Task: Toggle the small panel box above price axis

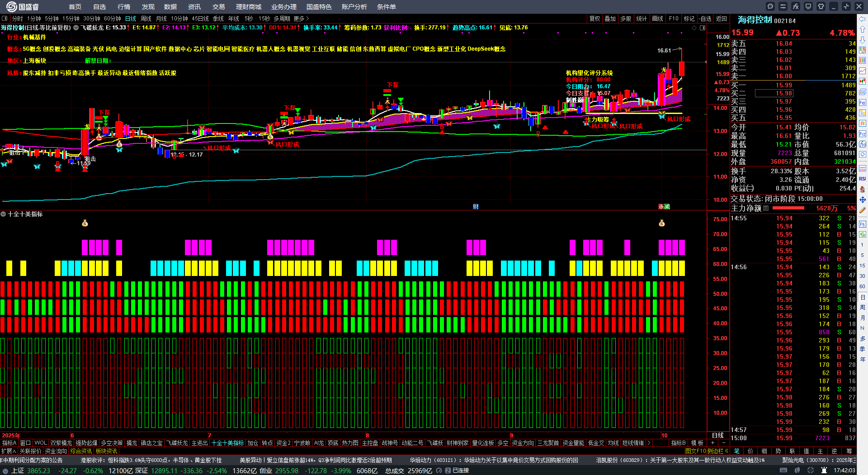Action: (703, 28)
